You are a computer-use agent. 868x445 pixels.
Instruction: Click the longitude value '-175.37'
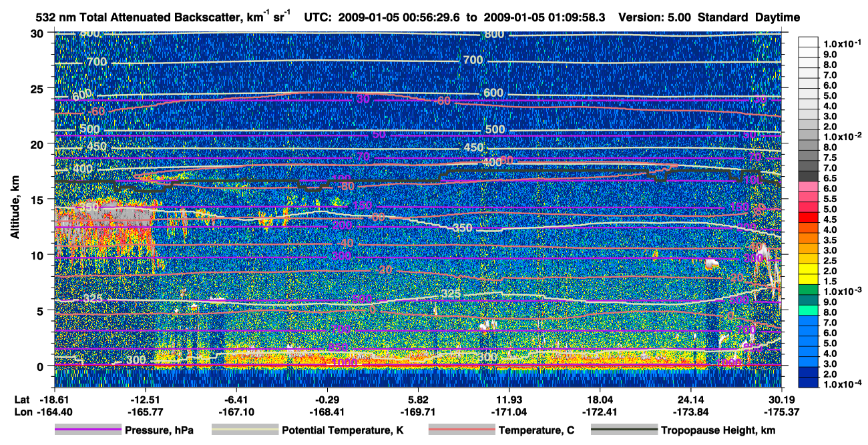(x=782, y=412)
